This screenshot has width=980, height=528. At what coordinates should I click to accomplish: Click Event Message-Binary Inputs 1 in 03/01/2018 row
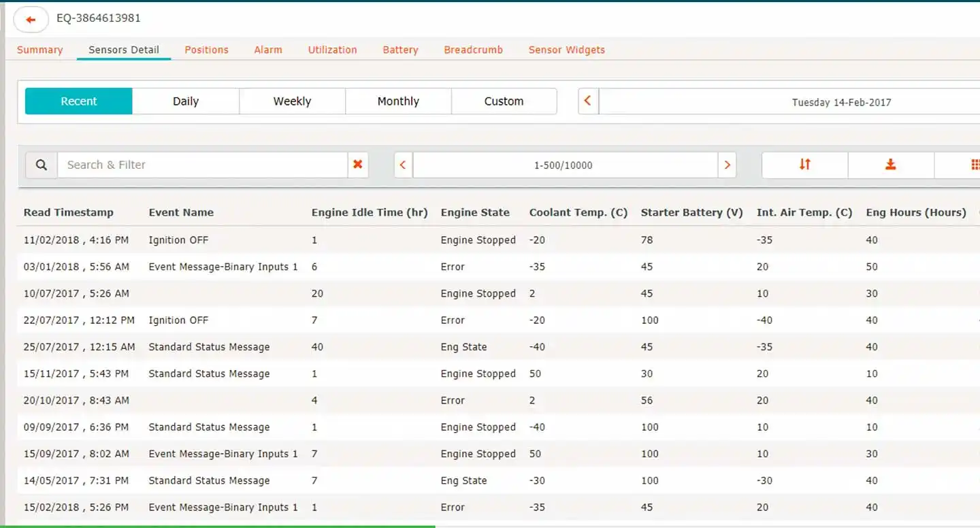[x=223, y=267]
